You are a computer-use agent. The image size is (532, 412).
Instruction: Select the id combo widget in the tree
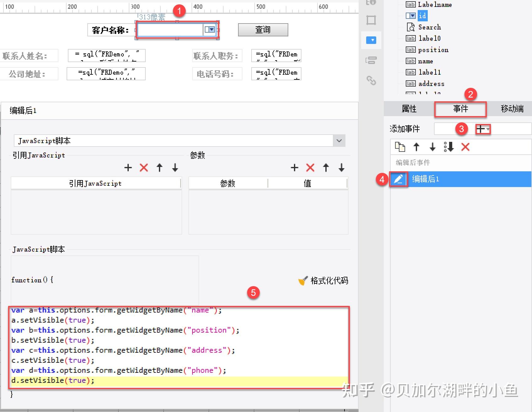(422, 15)
